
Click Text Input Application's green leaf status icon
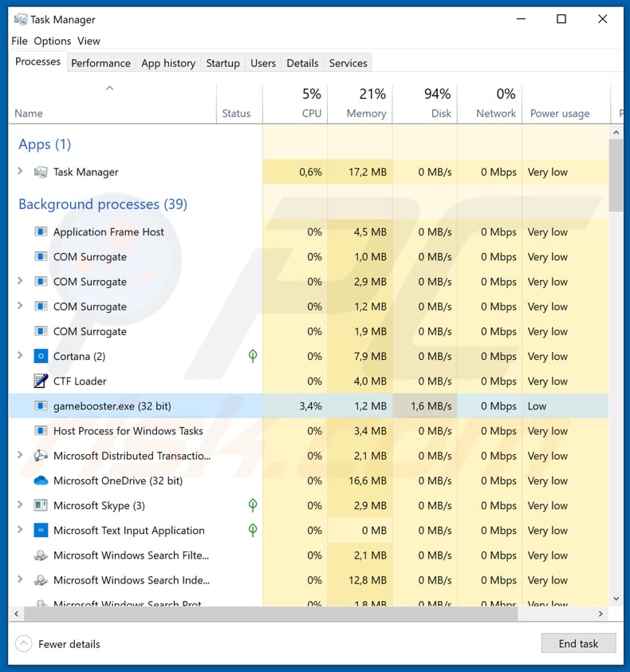pyautogui.click(x=253, y=530)
